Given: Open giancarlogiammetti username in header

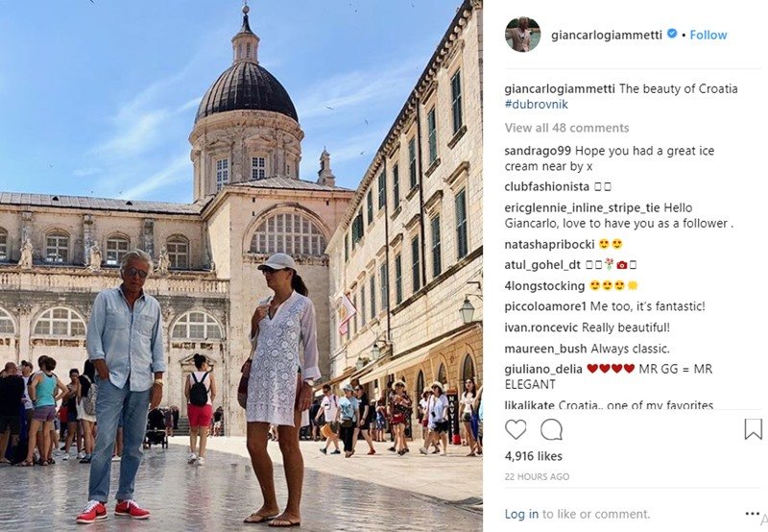Looking at the screenshot, I should [x=607, y=35].
